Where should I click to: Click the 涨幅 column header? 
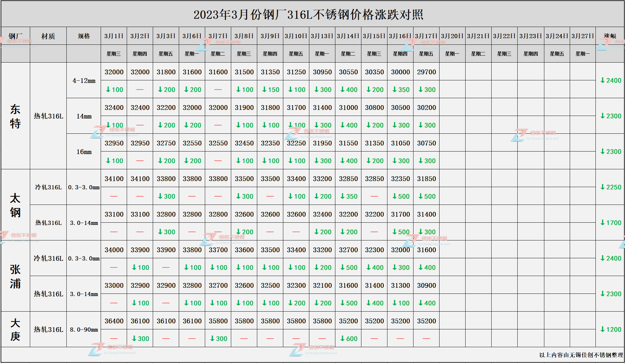tap(610, 36)
